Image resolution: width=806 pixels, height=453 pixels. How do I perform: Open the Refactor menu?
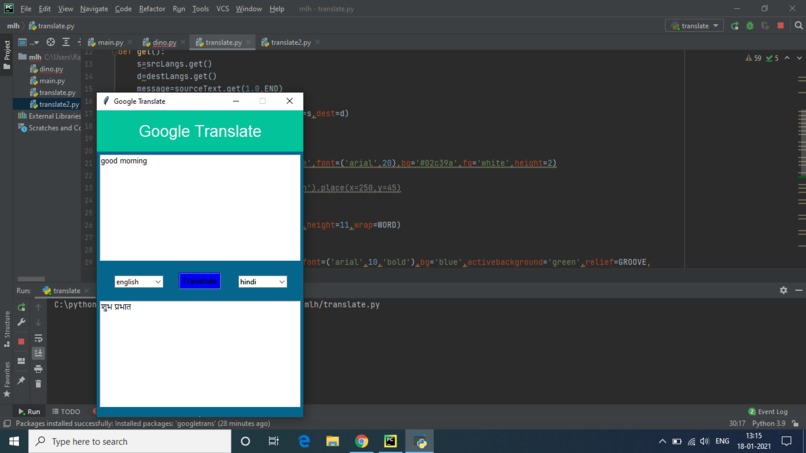[x=152, y=9]
